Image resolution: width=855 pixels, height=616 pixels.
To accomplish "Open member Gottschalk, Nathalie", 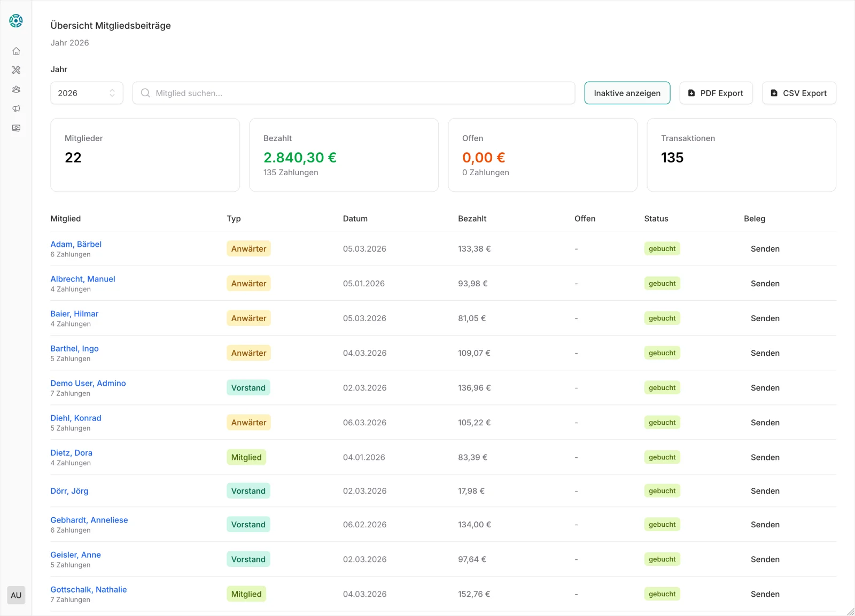I will point(89,589).
